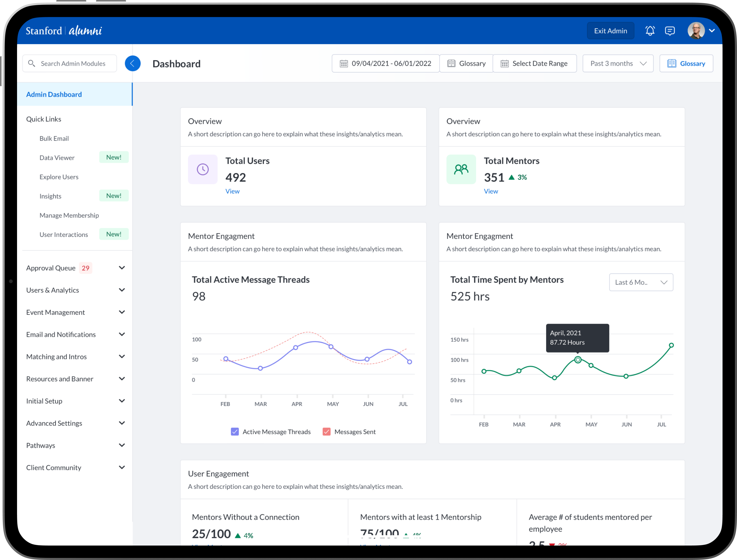Open the Last 6 Mo.. dropdown
Image resolution: width=737 pixels, height=560 pixels.
(x=641, y=282)
